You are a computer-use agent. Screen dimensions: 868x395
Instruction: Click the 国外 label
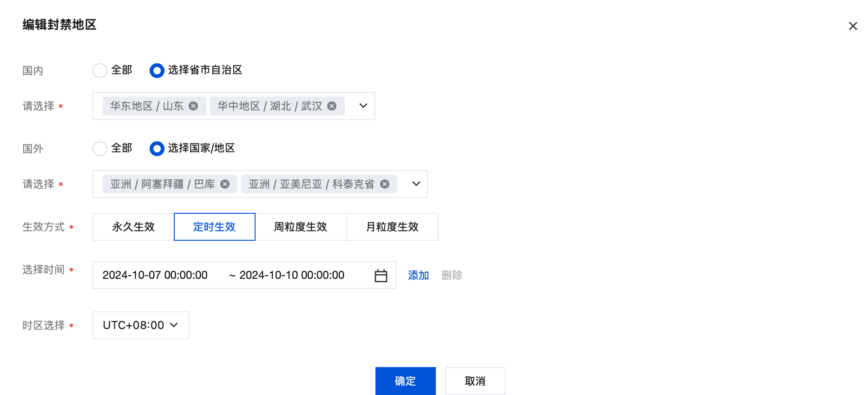(33, 149)
